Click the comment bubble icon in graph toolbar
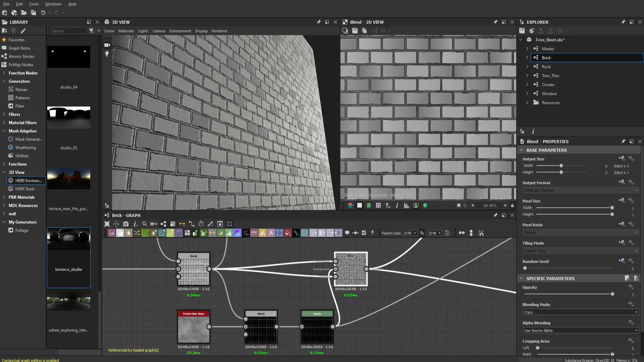This screenshot has height=362, width=644. 347,233
